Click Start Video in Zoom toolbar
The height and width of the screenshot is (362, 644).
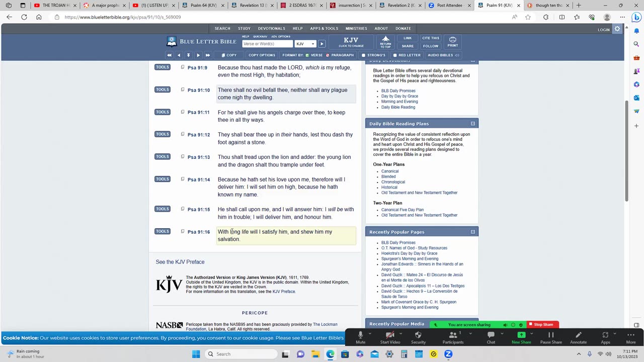pyautogui.click(x=390, y=337)
